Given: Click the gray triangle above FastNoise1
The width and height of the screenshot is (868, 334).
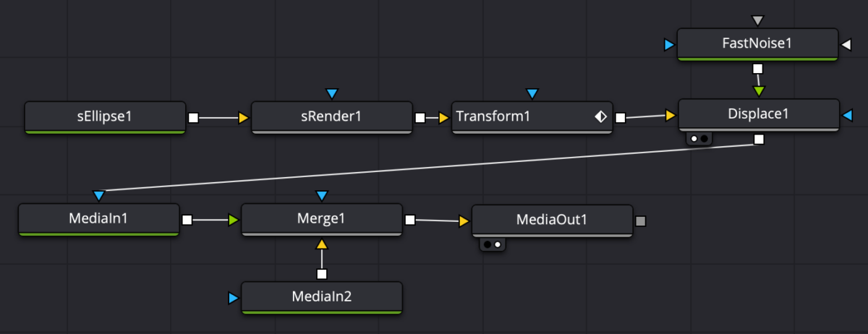Looking at the screenshot, I should (x=757, y=20).
